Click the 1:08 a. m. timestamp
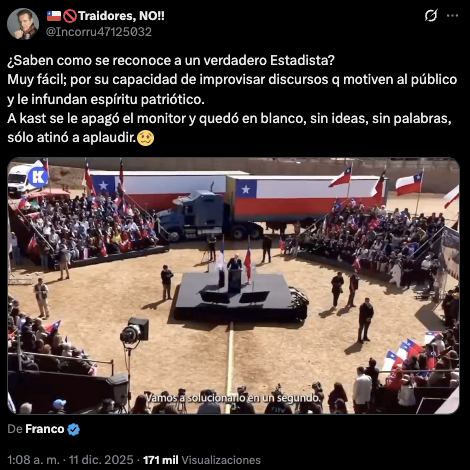Screen dimensions: 470x470 point(33,460)
